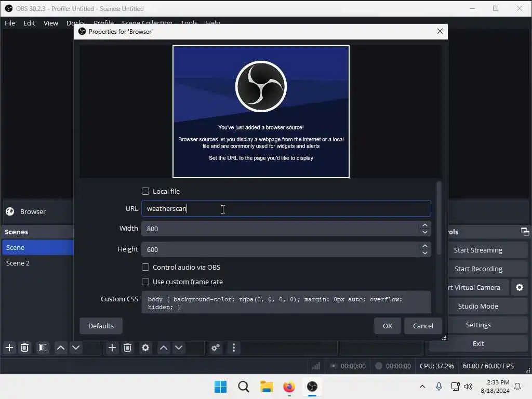Viewport: 532px width, 399px height.
Task: Click volume speaker tray icon
Action: click(x=468, y=387)
